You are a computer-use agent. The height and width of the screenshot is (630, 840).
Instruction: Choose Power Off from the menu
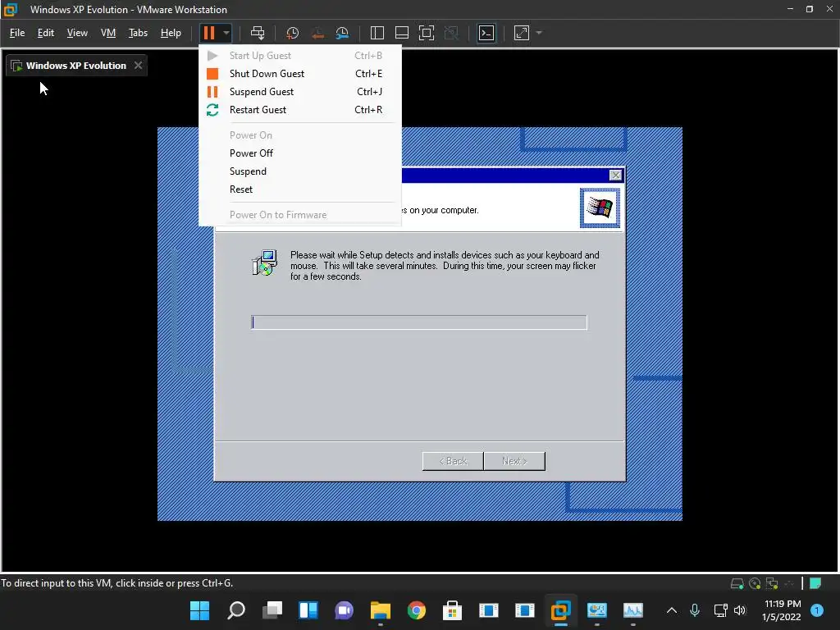(300, 153)
